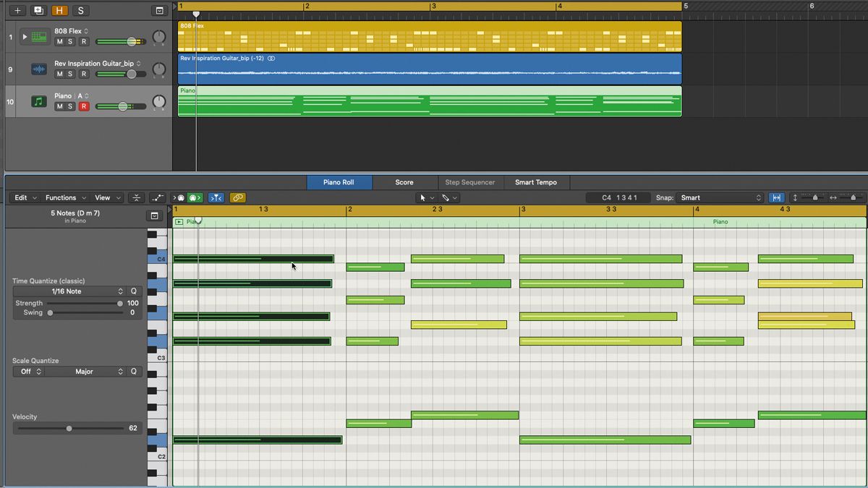Select the pencil tool in the Piano Roll toolbar
This screenshot has height=488, width=868.
coord(445,197)
